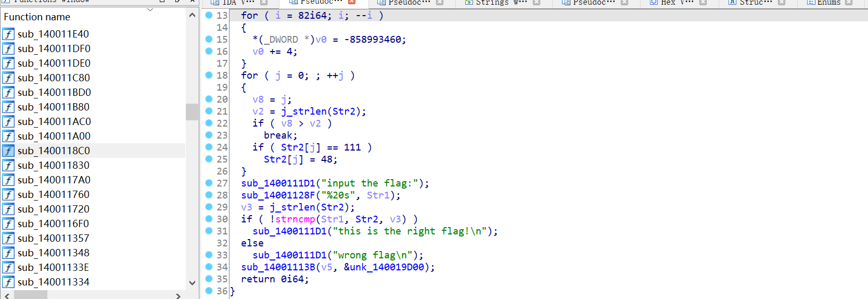Click the functions list scroll-down arrow
868x299 pixels.
point(192,283)
